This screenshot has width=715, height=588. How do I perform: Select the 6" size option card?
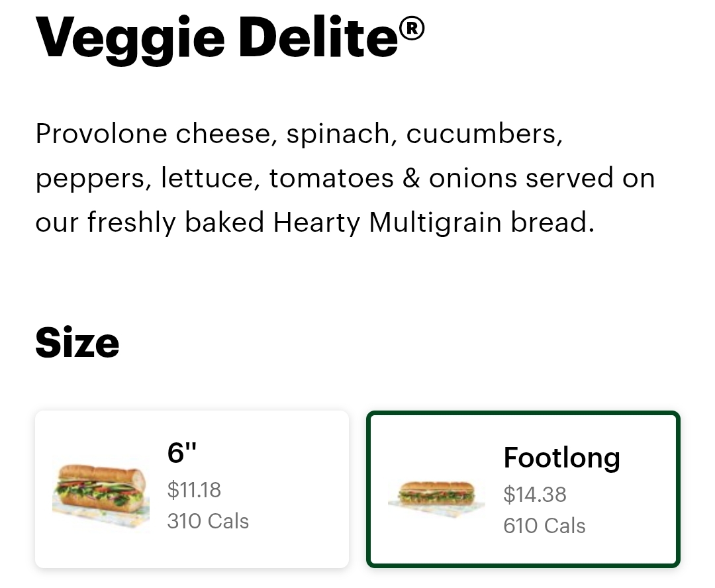click(192, 489)
